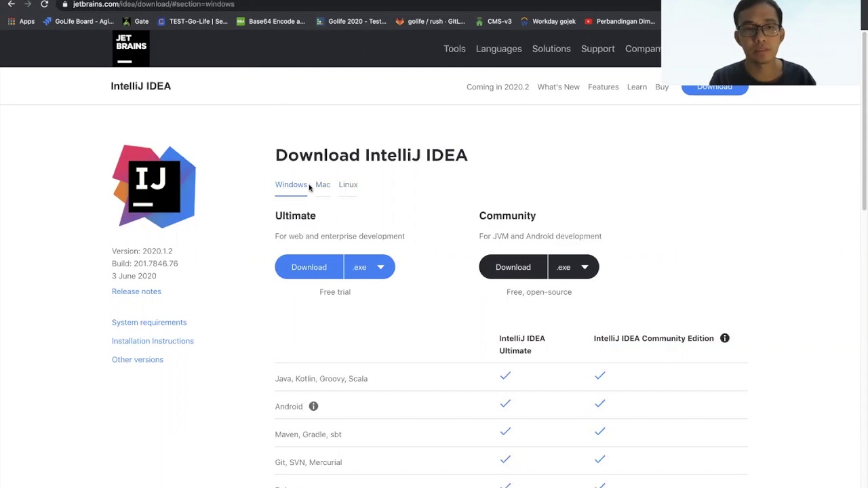Switch to the Mac tab
Screen dimensions: 868x488
[323, 184]
